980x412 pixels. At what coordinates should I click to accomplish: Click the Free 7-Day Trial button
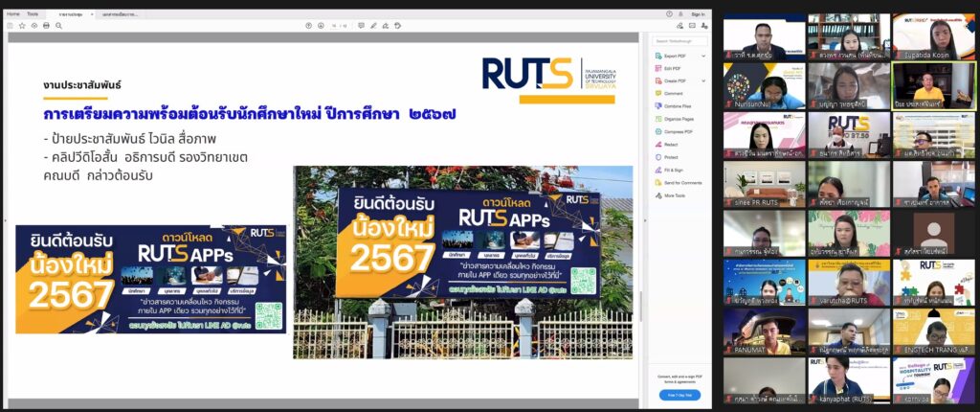tap(679, 395)
